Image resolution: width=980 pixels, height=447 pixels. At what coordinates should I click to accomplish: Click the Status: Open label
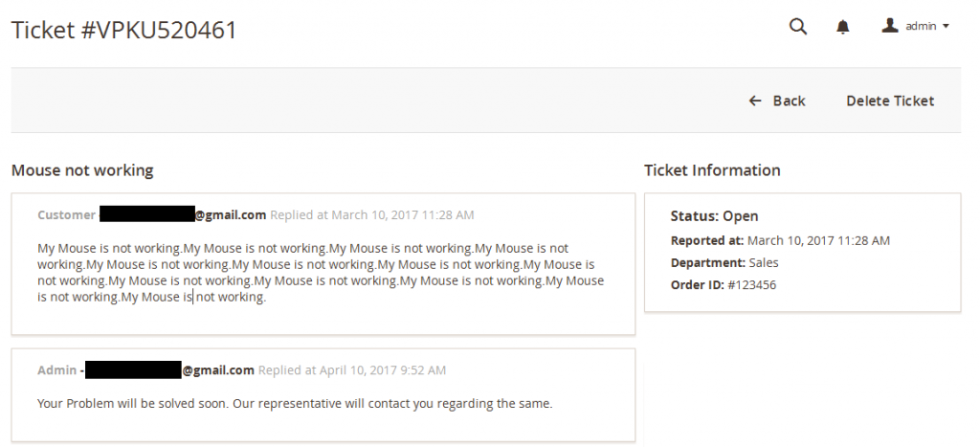(714, 215)
